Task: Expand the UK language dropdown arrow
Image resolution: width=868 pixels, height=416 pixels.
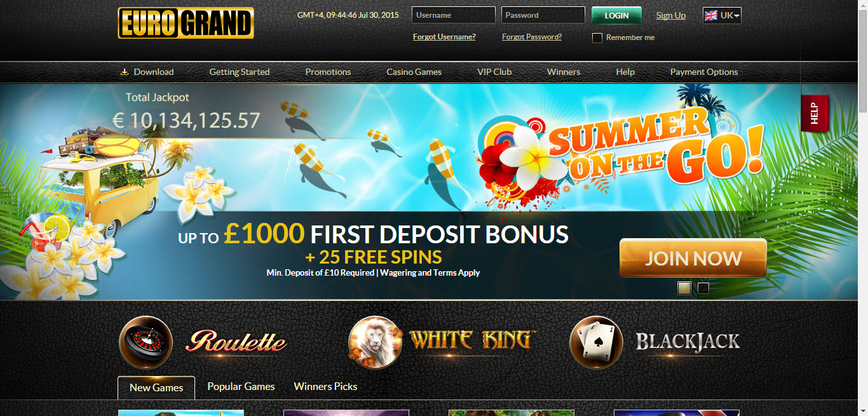Action: pyautogui.click(x=736, y=16)
